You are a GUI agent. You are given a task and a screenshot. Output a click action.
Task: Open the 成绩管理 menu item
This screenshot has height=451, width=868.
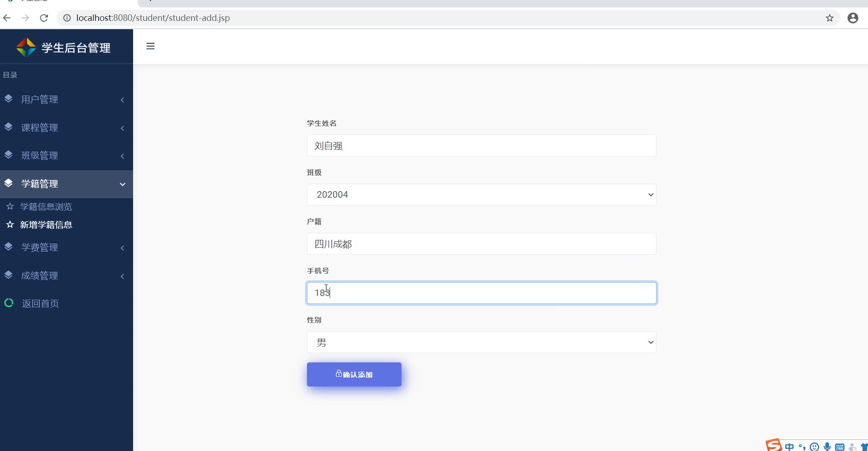[x=66, y=276]
